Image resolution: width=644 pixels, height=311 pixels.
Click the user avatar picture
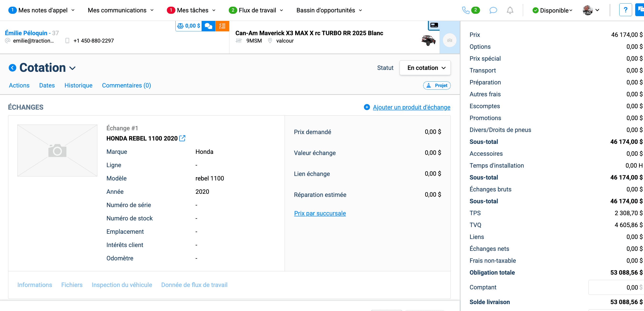click(x=588, y=10)
